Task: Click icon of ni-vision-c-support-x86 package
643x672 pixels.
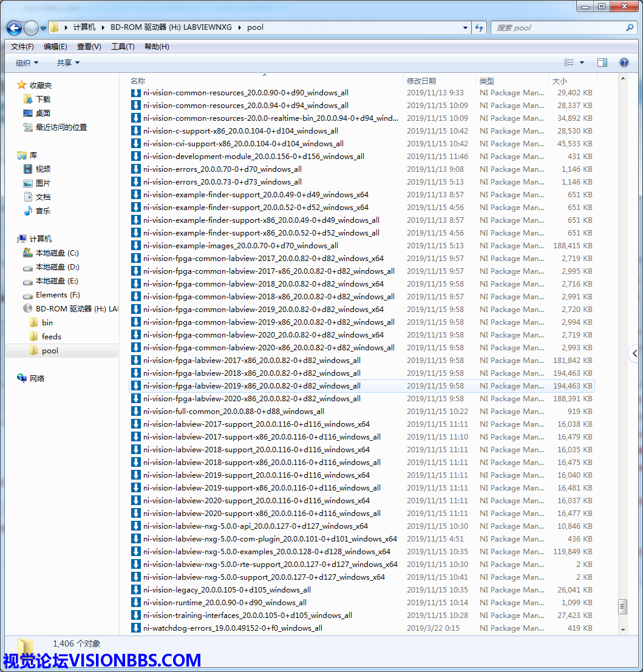Action: click(x=136, y=131)
